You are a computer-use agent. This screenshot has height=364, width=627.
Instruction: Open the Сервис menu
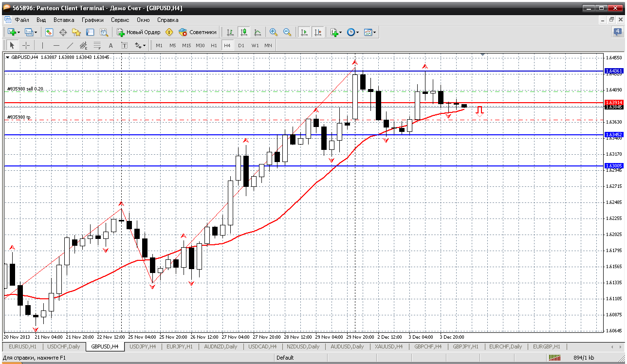(120, 20)
